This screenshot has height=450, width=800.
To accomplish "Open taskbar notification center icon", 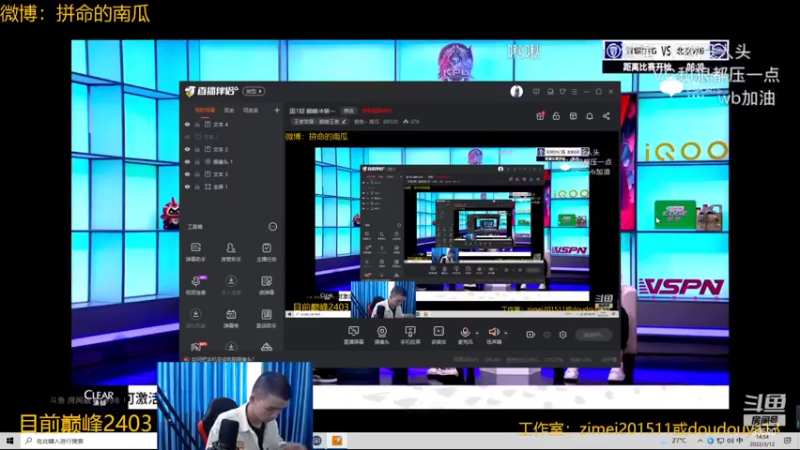I will (x=788, y=441).
